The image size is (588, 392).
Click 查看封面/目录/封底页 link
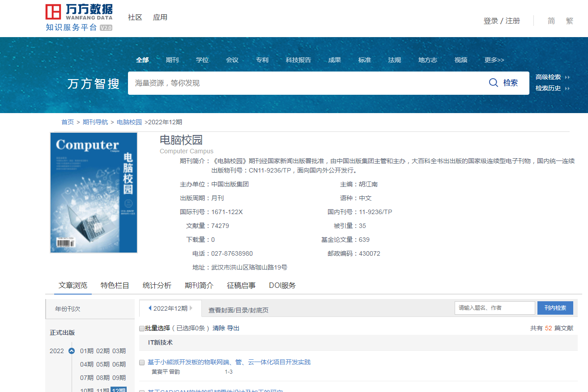[239, 310]
